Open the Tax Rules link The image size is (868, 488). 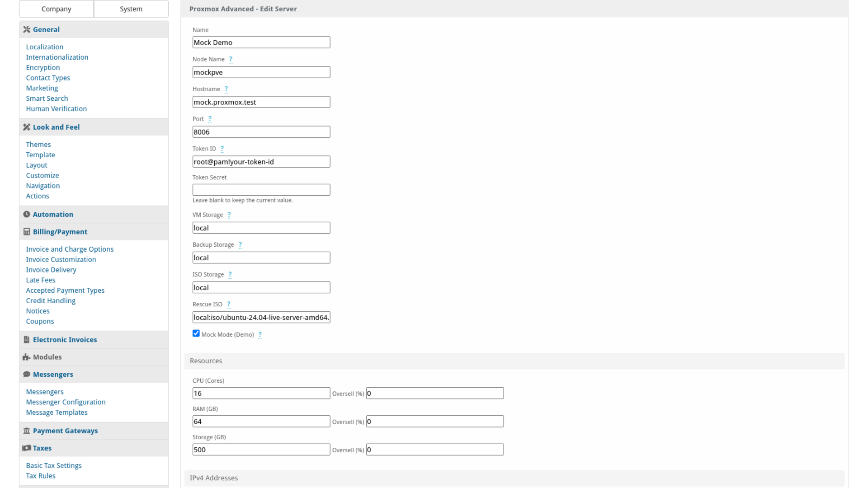click(41, 476)
